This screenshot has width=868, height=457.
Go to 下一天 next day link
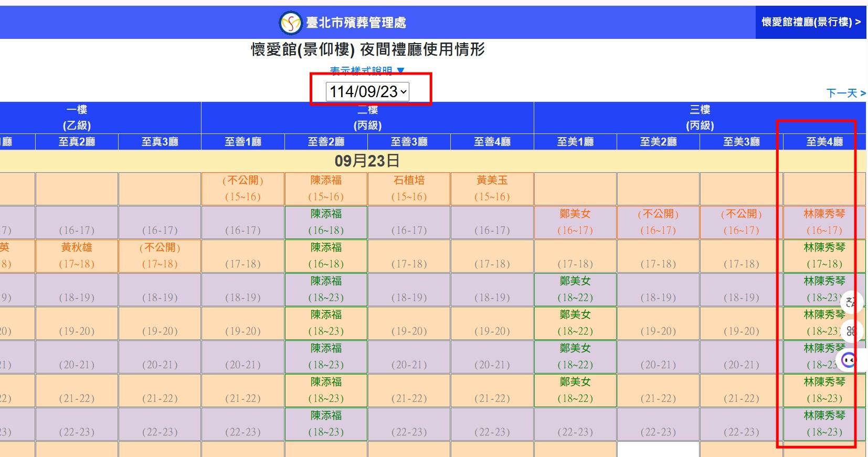845,93
